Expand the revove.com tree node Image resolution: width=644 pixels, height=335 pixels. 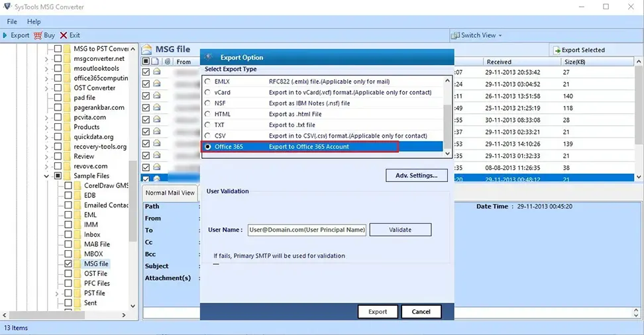tap(46, 167)
